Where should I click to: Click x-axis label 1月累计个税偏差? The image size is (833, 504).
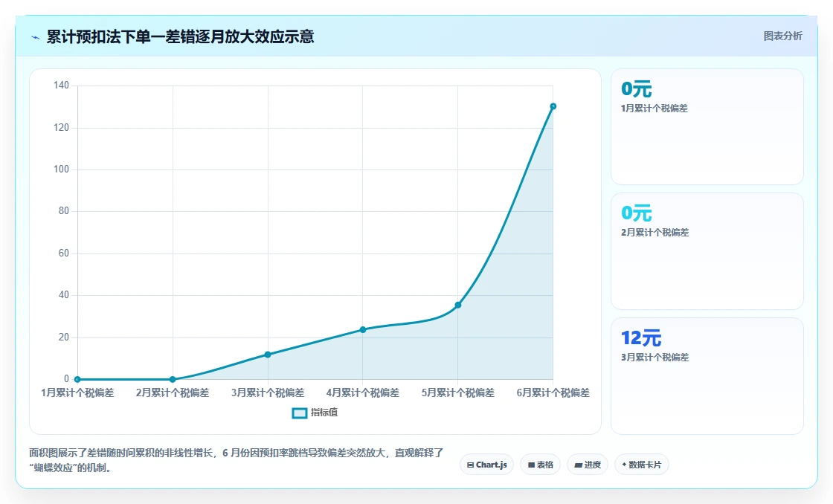pyautogui.click(x=77, y=392)
